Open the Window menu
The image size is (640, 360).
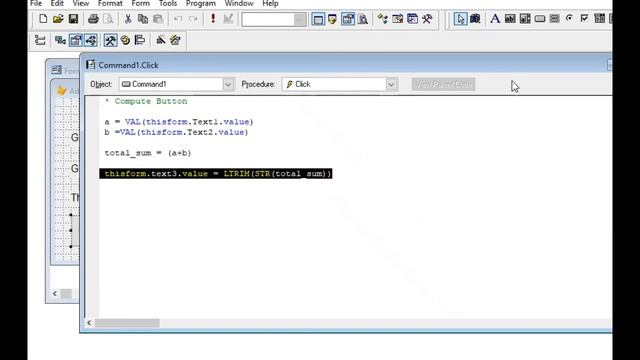pyautogui.click(x=239, y=4)
